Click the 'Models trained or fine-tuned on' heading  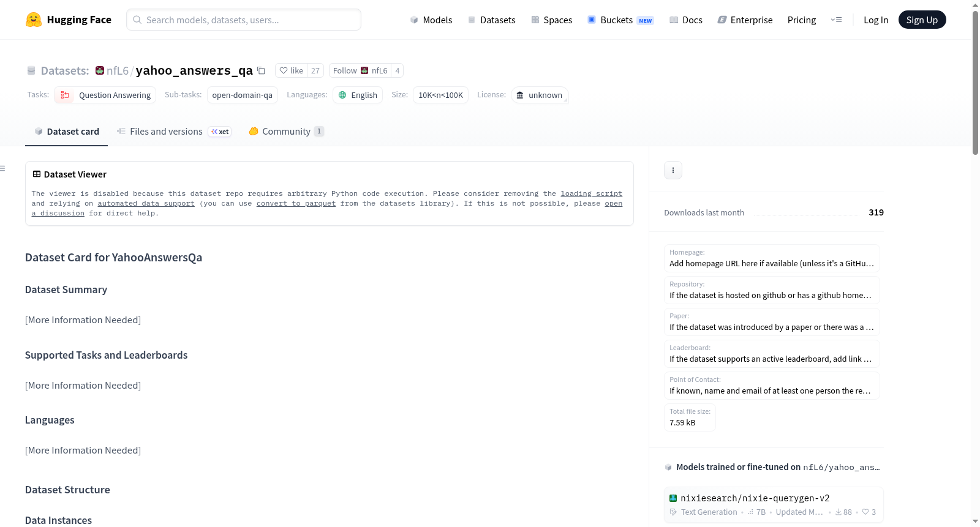738,467
